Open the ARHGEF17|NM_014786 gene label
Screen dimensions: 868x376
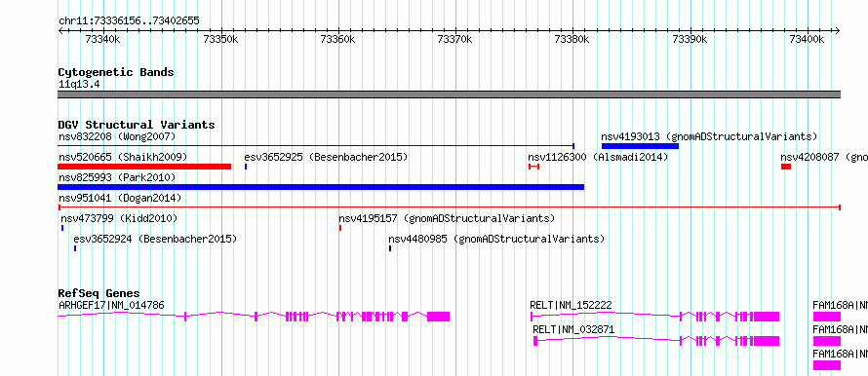click(x=111, y=305)
